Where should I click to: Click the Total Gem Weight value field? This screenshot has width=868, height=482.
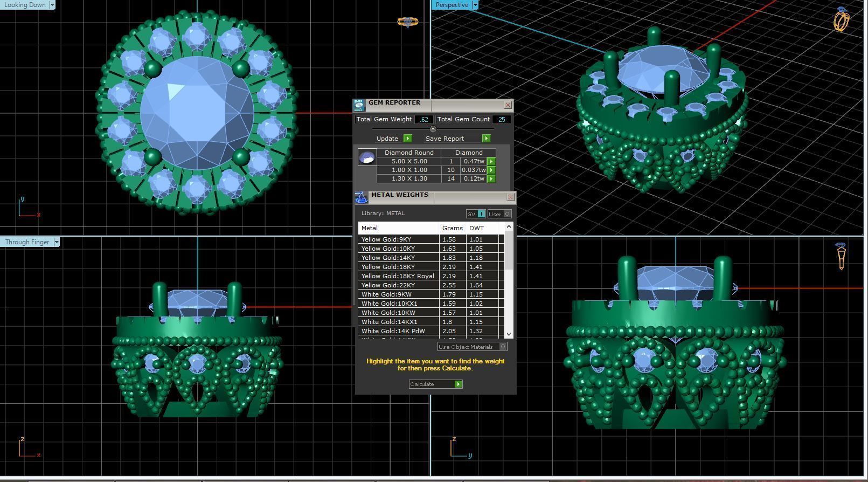[424, 119]
